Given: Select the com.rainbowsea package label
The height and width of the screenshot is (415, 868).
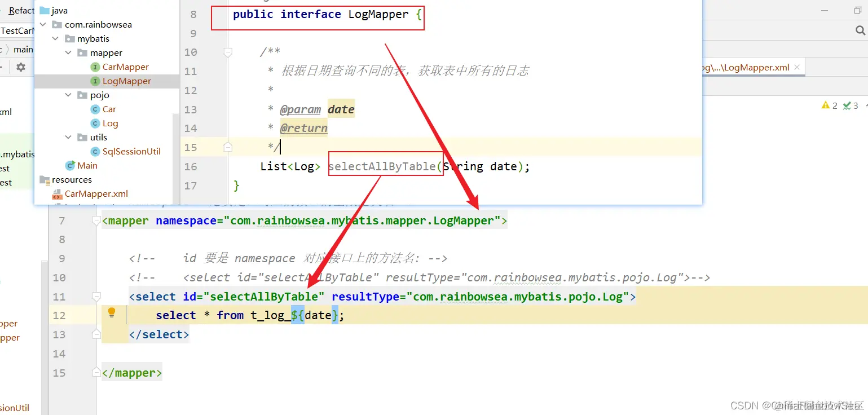Looking at the screenshot, I should pyautogui.click(x=98, y=24).
